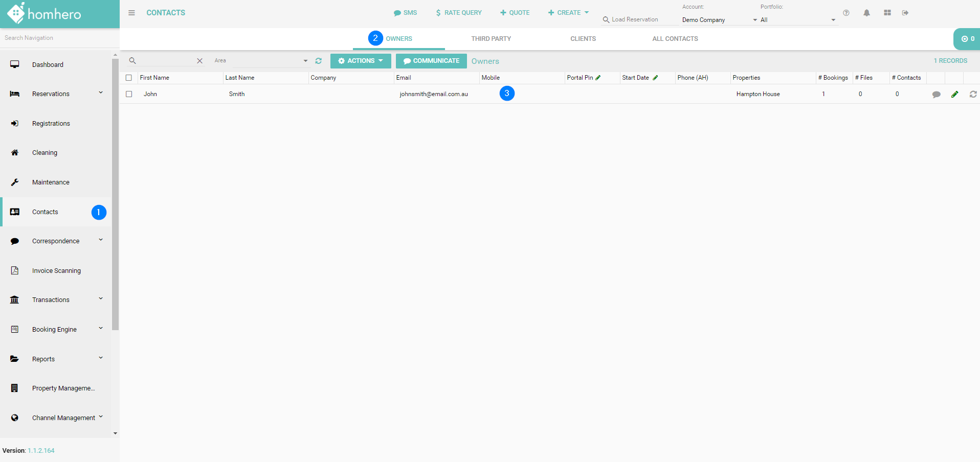Click the Search Navigation input field
The height and width of the screenshot is (462, 980).
[59, 38]
